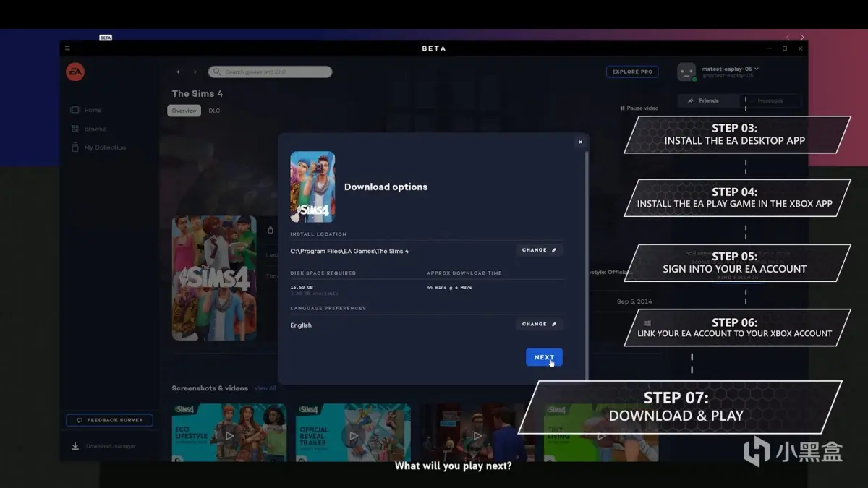Go forward with the right arrow

(195, 72)
